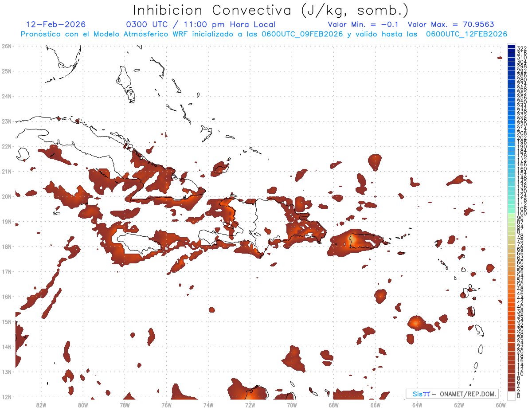
Task: Click the SisTT - ONAMET/REP.DOM. label box
Action: click(x=452, y=394)
